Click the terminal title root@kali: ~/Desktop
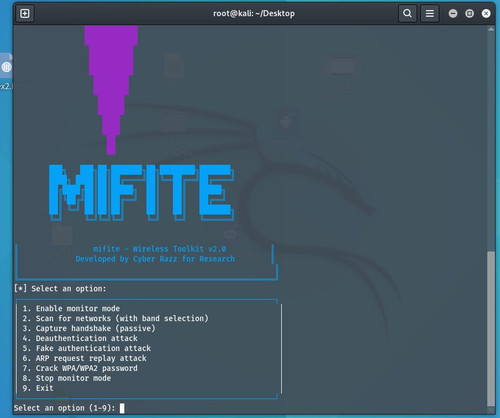The image size is (500, 418). coord(254,13)
